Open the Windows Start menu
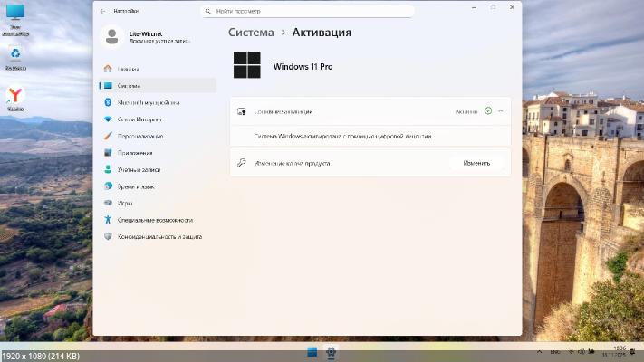Viewport: 644px width, 362px height. [312, 351]
